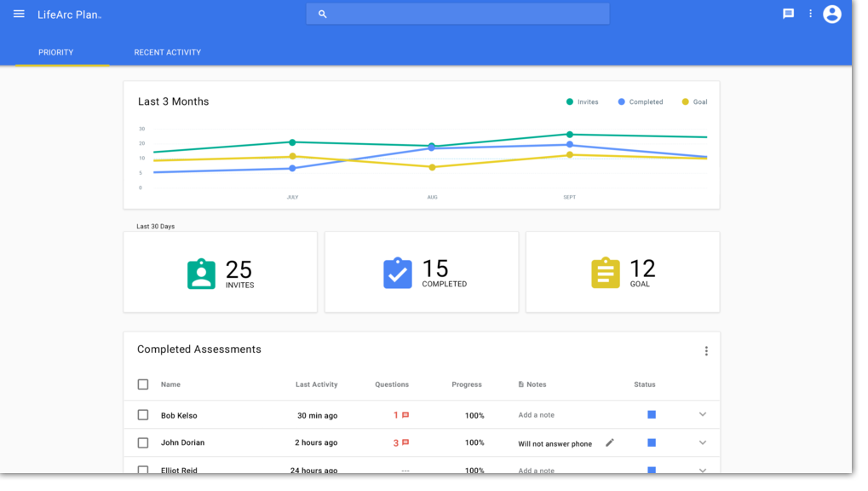
Task: Click the note 'Will not answer phone'
Action: point(555,443)
